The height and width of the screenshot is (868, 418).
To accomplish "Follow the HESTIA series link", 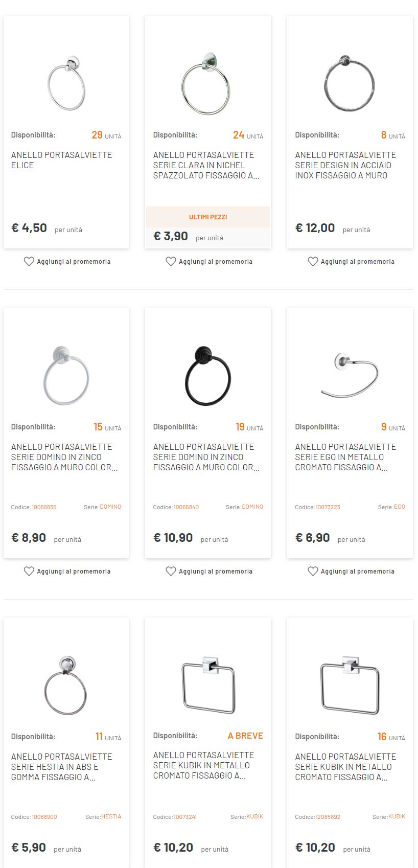I will coord(111,817).
